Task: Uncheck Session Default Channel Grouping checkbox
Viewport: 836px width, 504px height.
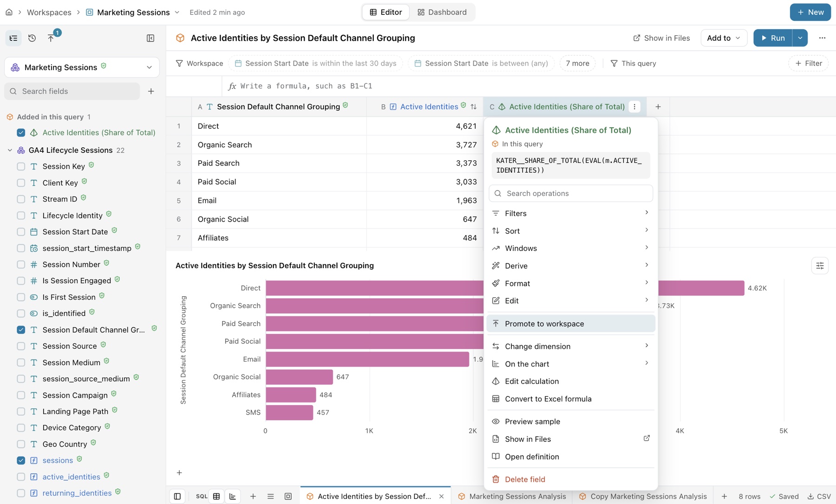Action: 21,330
